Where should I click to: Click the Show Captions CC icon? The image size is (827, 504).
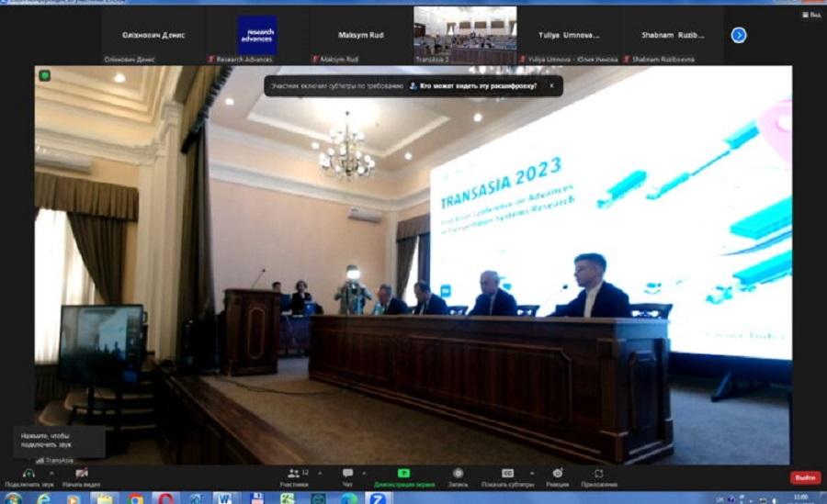[x=507, y=473]
